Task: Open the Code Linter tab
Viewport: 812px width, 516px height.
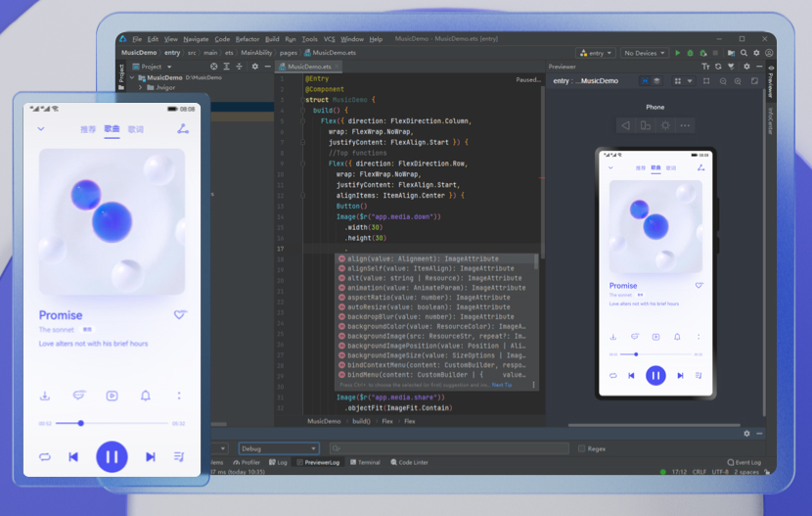Action: click(x=409, y=462)
